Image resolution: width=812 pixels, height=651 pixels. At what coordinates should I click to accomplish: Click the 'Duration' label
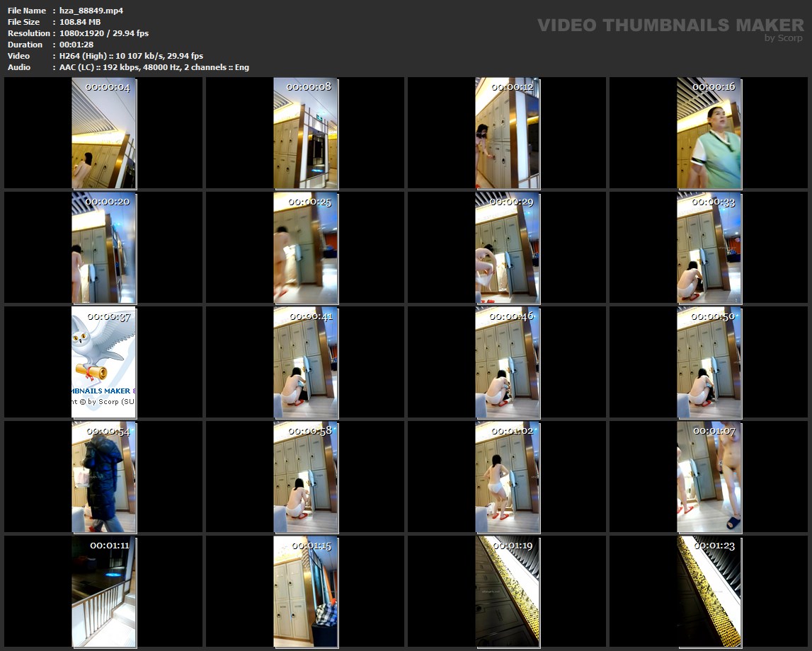click(x=25, y=45)
